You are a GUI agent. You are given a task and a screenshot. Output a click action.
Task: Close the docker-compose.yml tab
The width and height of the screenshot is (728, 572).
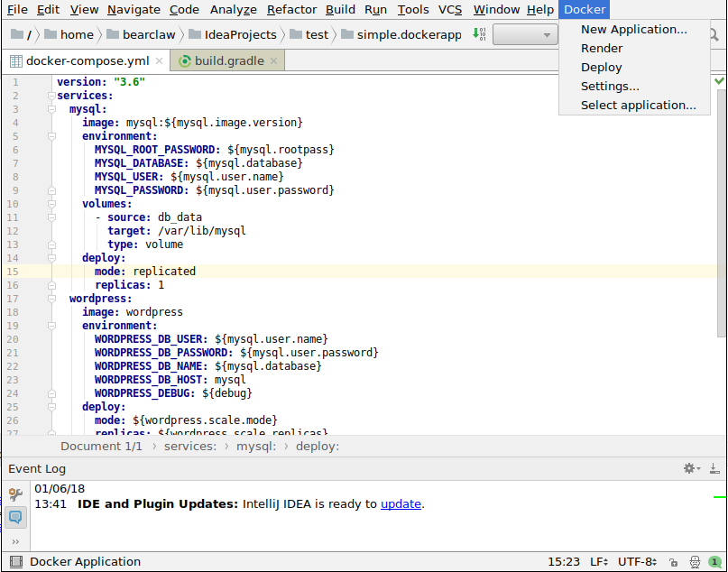[x=160, y=60]
